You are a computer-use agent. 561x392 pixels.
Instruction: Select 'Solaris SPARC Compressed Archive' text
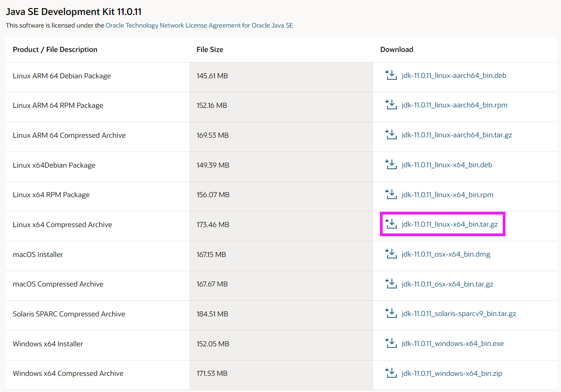pyautogui.click(x=69, y=314)
